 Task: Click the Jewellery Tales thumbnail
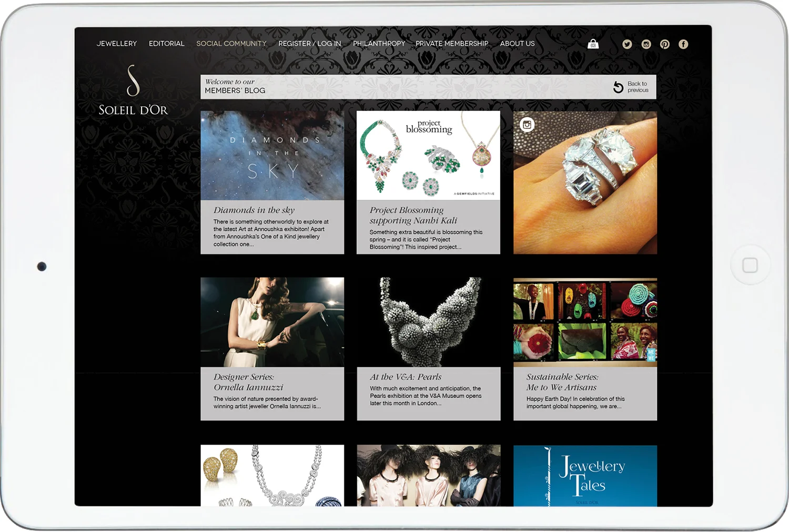tap(584, 476)
